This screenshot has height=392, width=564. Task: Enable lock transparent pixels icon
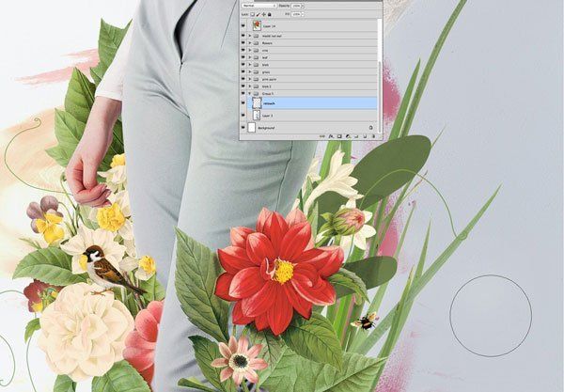click(253, 14)
